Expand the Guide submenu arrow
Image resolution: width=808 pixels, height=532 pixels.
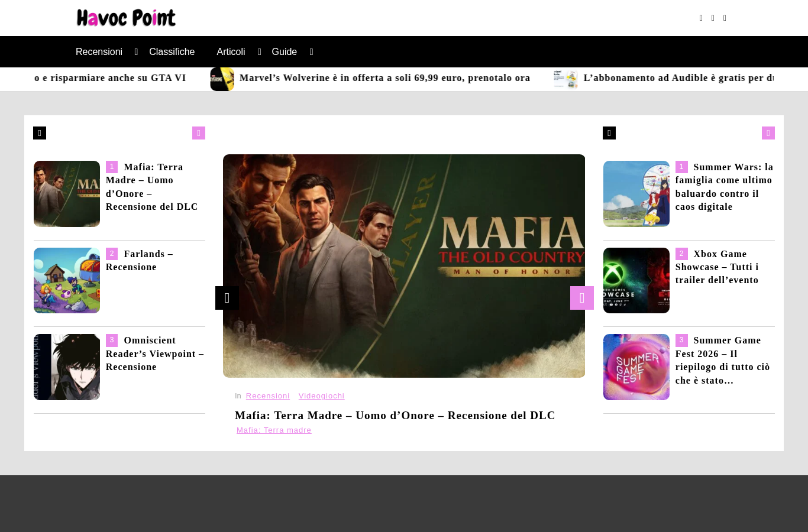(311, 52)
